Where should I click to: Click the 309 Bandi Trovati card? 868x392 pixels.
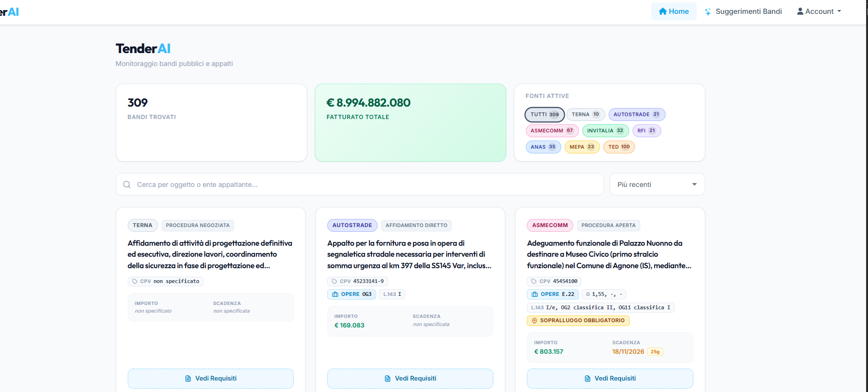(x=211, y=123)
